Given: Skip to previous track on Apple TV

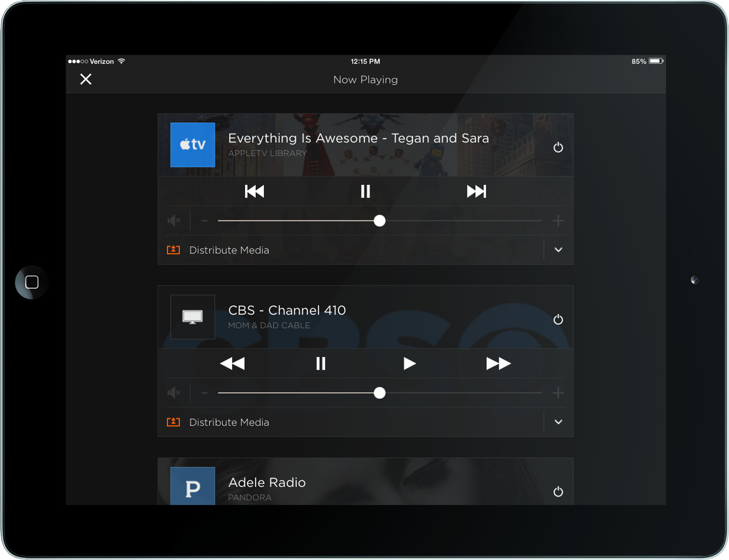Looking at the screenshot, I should point(254,191).
